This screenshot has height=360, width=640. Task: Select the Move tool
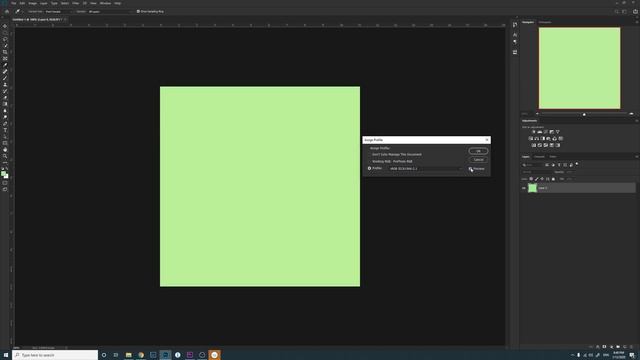pos(5,26)
